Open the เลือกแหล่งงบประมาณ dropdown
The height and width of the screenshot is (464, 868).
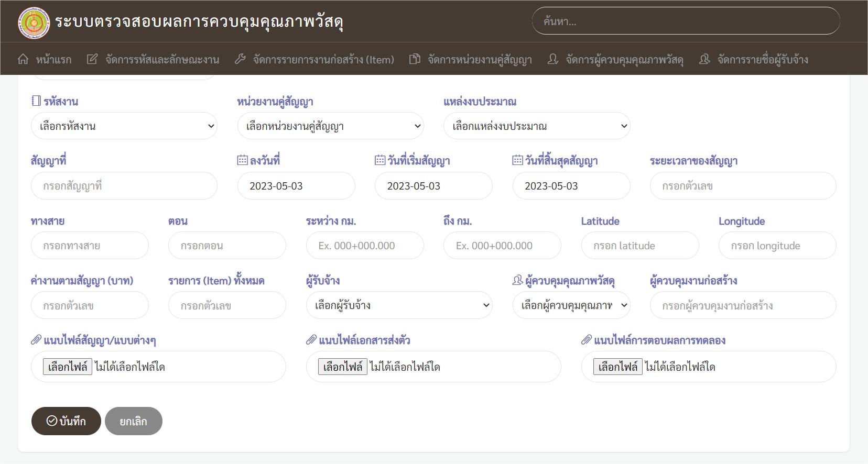tap(537, 126)
